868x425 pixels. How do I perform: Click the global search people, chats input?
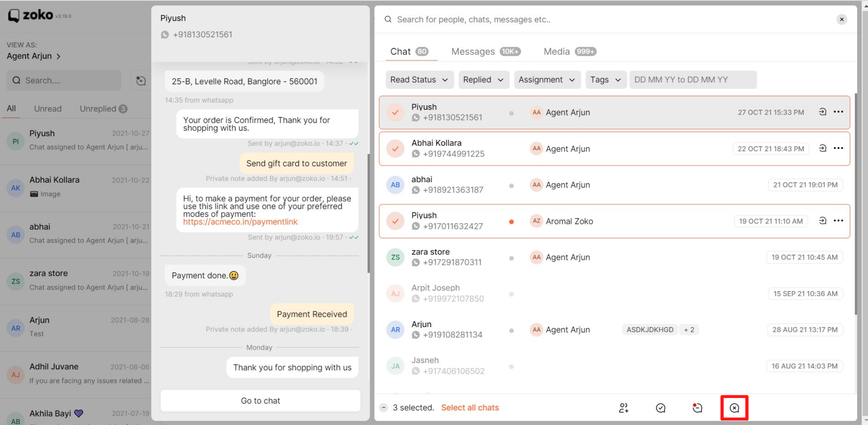(473, 20)
